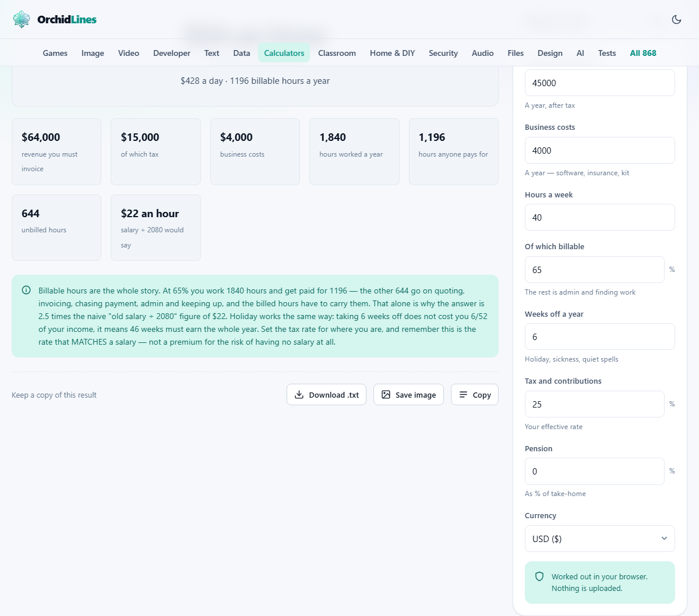
Task: Click in the 45000 after-tax income field
Action: (599, 83)
